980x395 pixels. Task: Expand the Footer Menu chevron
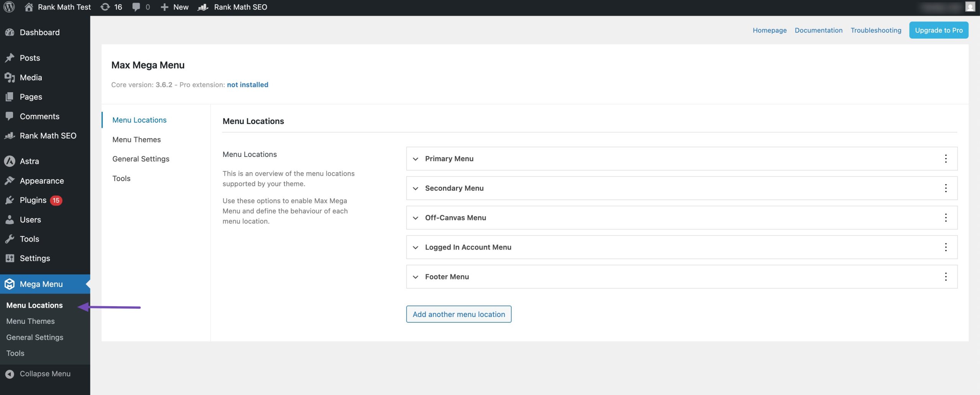coord(415,277)
